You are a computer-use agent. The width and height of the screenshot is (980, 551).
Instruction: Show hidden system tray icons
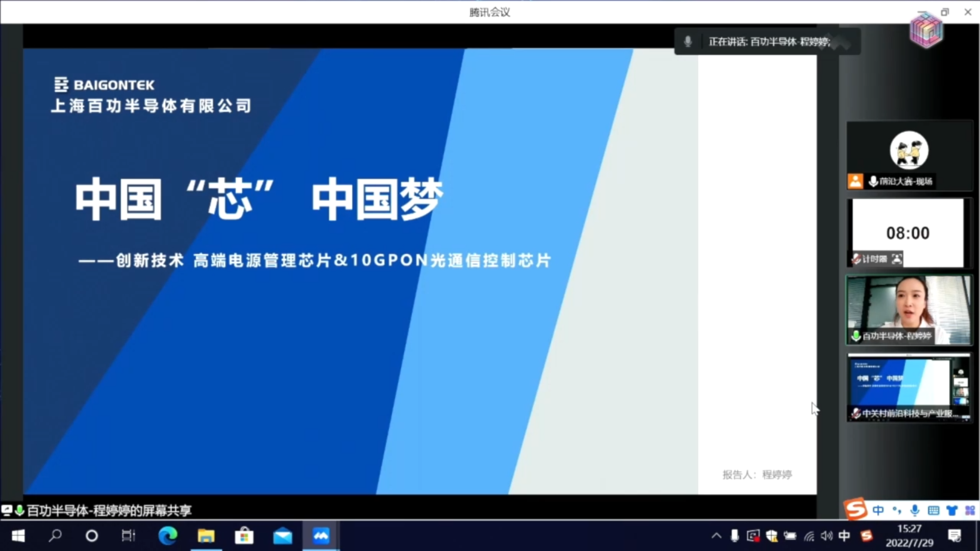coord(717,536)
